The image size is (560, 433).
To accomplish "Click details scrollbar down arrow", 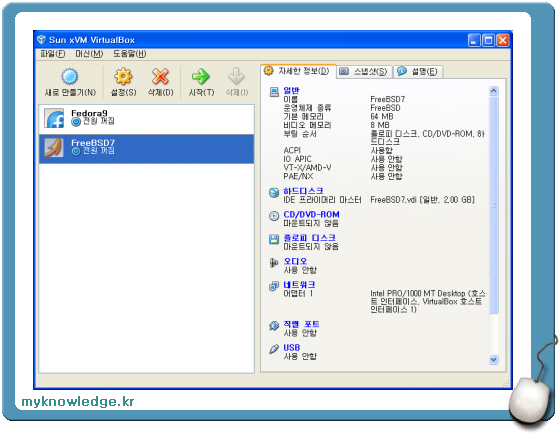I will point(494,359).
